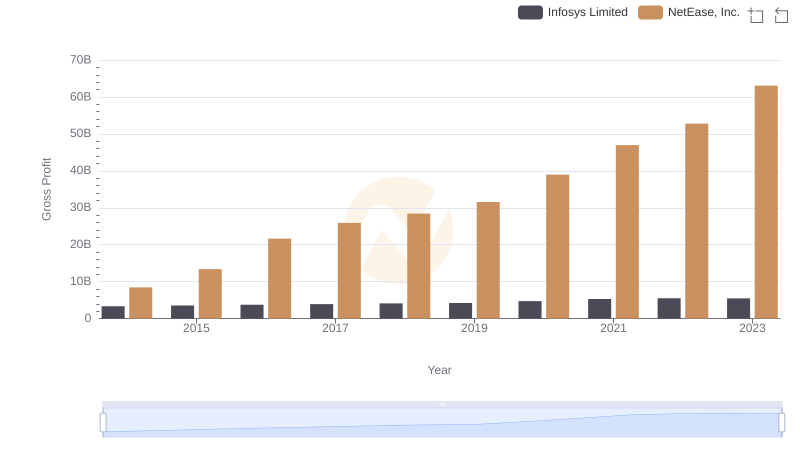Click the range slider's top drag bar
Image resolution: width=800 pixels, height=461 pixels.
(442, 405)
